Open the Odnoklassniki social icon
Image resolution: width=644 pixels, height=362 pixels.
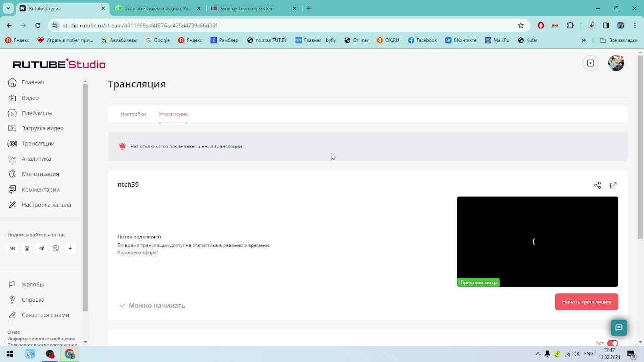pos(27,248)
